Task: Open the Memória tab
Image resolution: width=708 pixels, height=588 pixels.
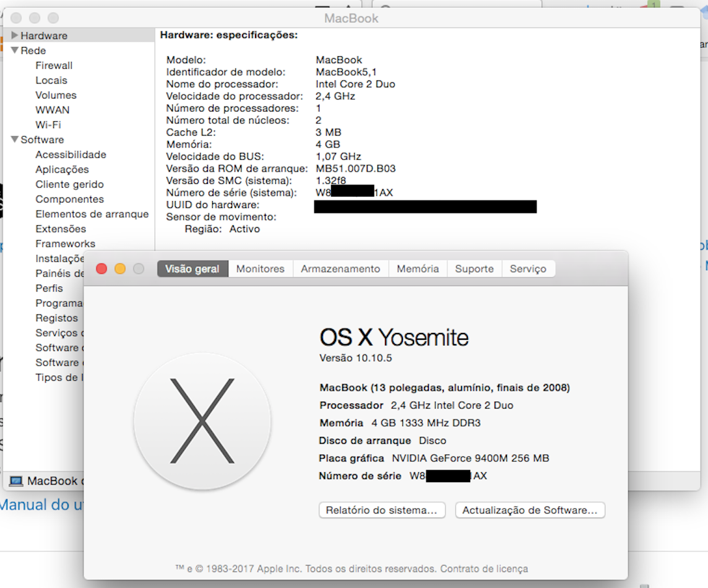Action: [x=418, y=269]
